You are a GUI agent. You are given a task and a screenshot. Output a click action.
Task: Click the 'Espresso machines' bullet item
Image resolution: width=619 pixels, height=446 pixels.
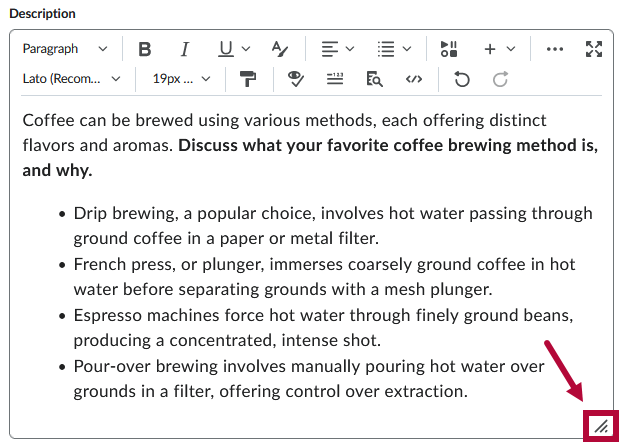323,328
